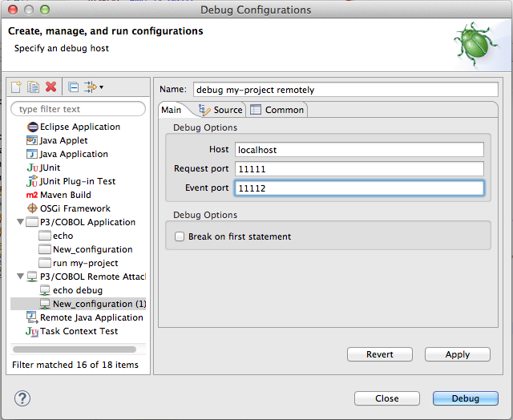
Task: Click the Duplicate launch configuration icon
Action: coord(34,87)
